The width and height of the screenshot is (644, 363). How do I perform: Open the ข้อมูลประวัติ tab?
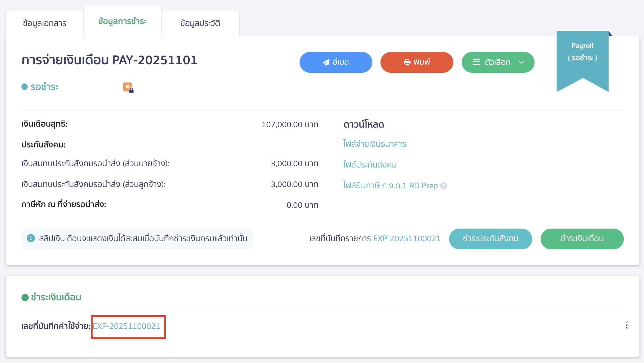tap(200, 23)
